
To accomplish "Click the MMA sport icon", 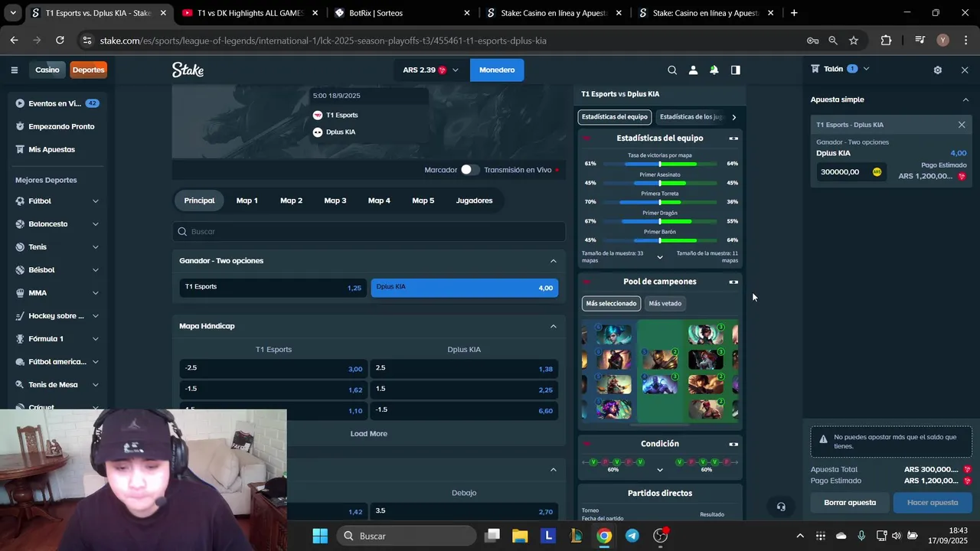I will tap(21, 292).
